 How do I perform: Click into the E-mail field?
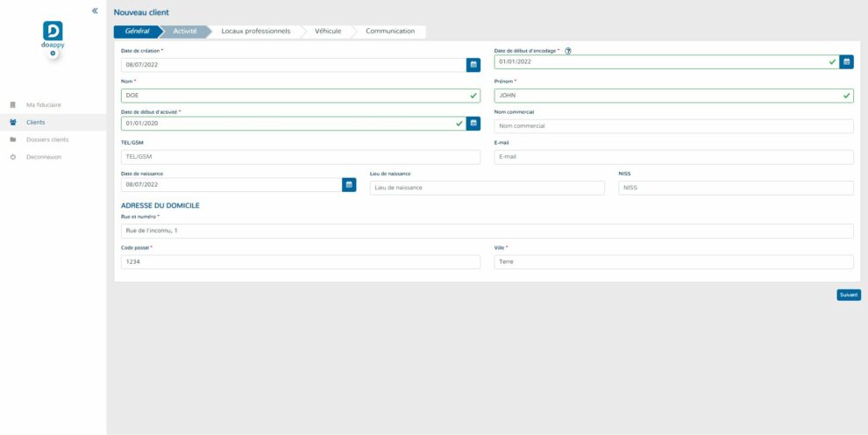pos(672,157)
